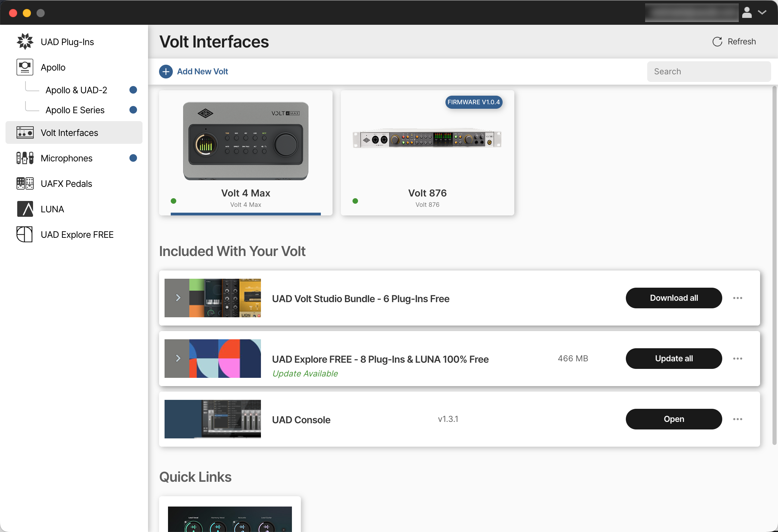
Task: Click the Quick Links preview thumbnail
Action: (x=230, y=519)
